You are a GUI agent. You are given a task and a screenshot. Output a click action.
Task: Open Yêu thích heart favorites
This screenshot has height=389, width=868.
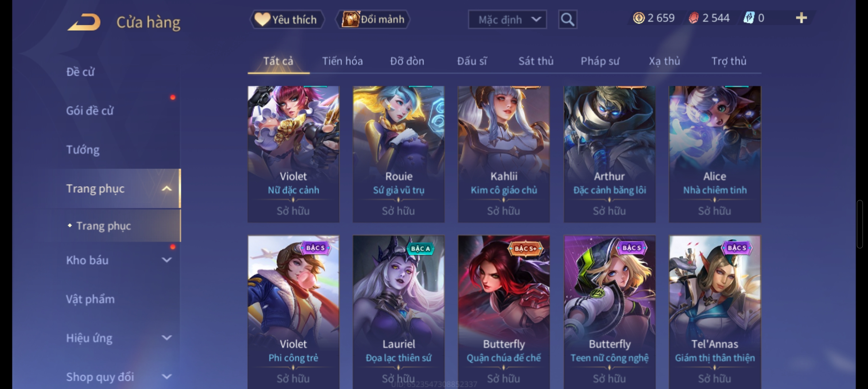[287, 19]
